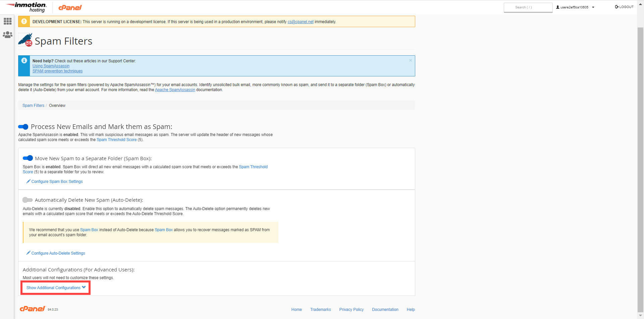Click the page vertical scrollbar
Screen dimensions: 644x319
click(x=640, y=168)
